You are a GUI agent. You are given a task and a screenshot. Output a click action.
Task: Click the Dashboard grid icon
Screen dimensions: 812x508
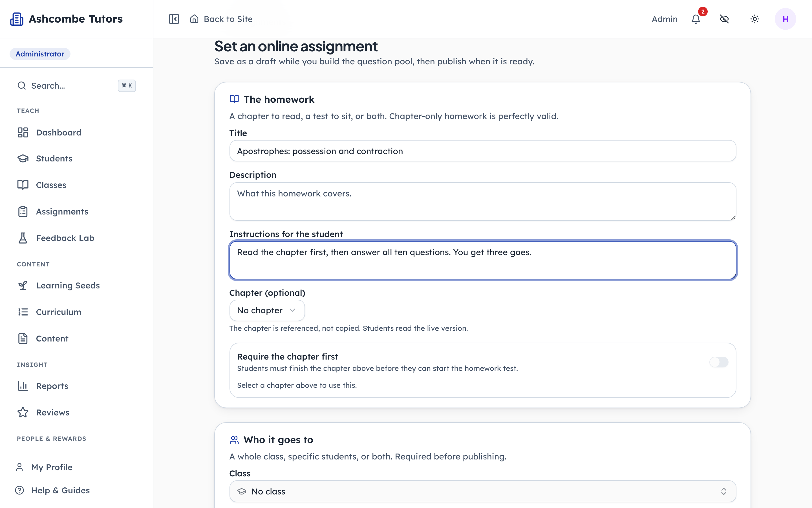coord(23,132)
